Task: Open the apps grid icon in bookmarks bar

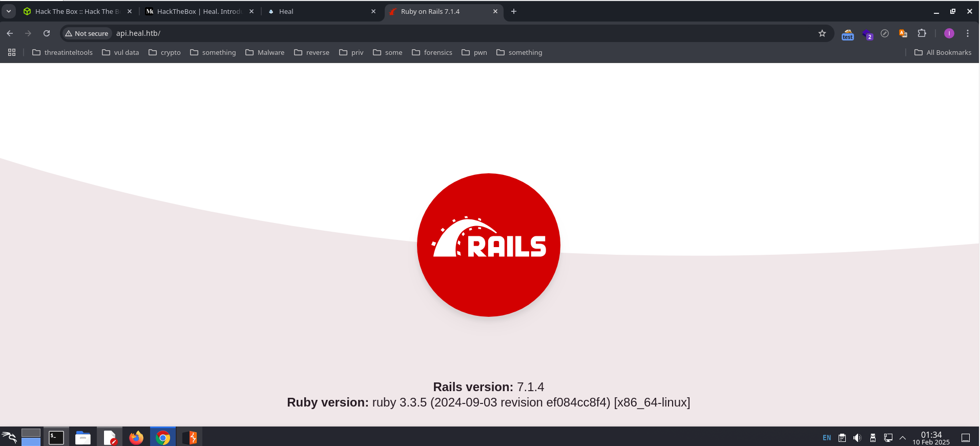Action: tap(12, 52)
